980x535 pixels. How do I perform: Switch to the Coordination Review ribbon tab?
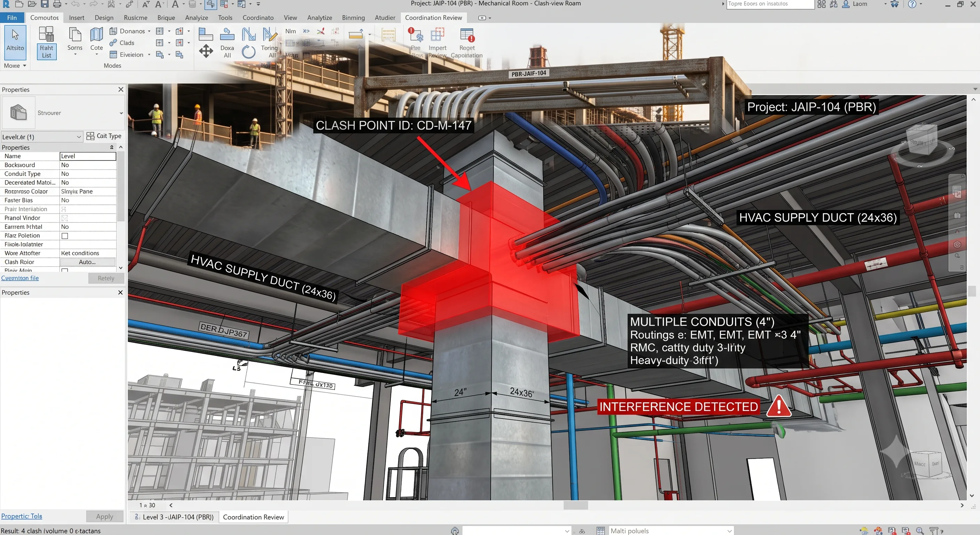click(x=433, y=17)
